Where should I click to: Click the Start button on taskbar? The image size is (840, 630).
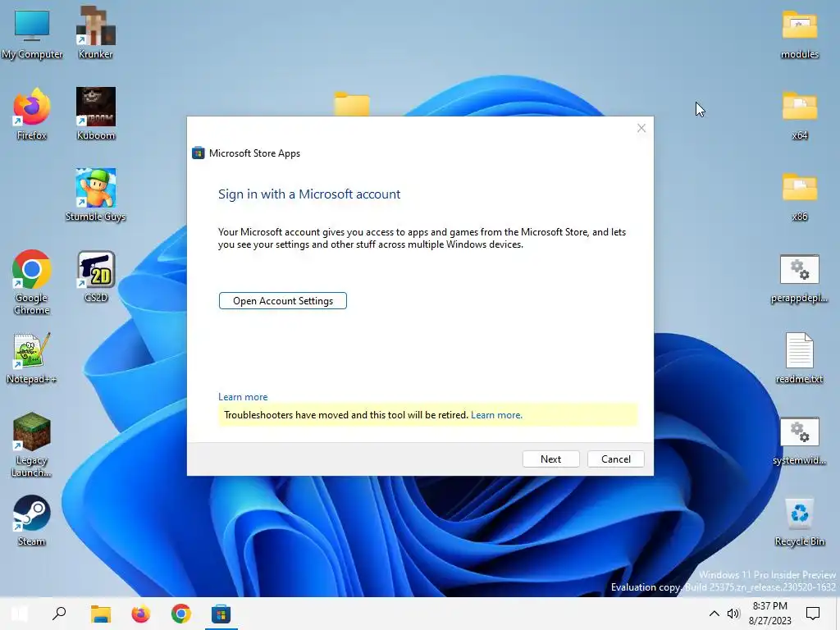tap(20, 614)
